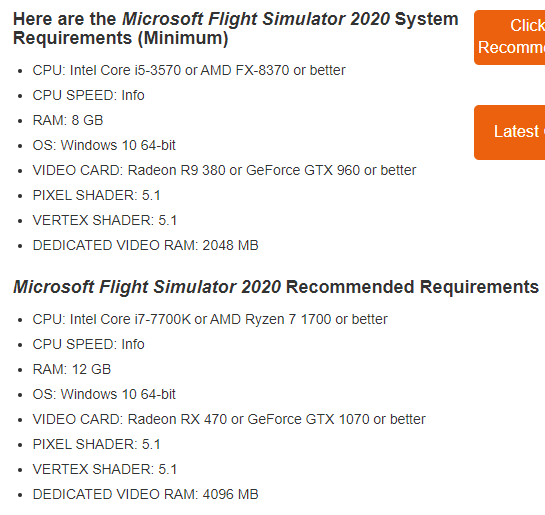This screenshot has width=545, height=515.
Task: Click the orange 'Latest' button
Action: 510,132
